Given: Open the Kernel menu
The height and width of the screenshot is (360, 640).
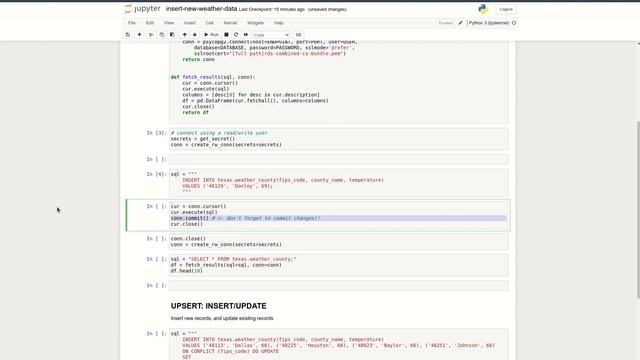Looking at the screenshot, I should click(x=230, y=23).
